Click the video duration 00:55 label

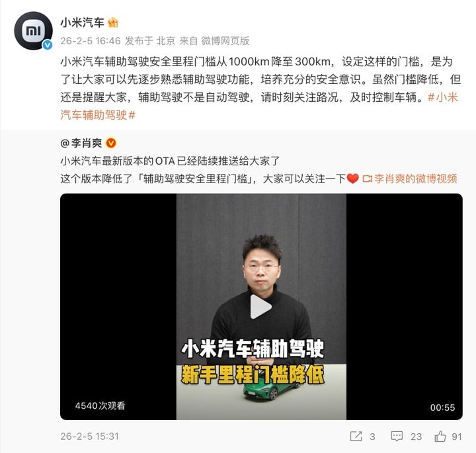click(442, 407)
